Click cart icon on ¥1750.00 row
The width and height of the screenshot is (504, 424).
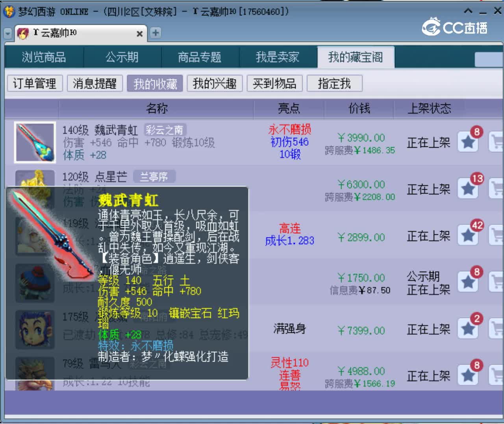pyautogui.click(x=497, y=283)
